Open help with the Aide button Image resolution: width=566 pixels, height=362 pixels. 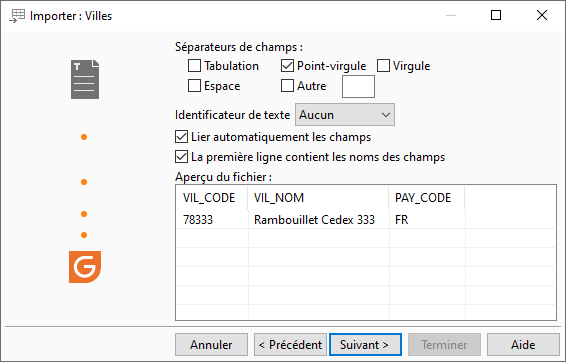[x=523, y=345]
